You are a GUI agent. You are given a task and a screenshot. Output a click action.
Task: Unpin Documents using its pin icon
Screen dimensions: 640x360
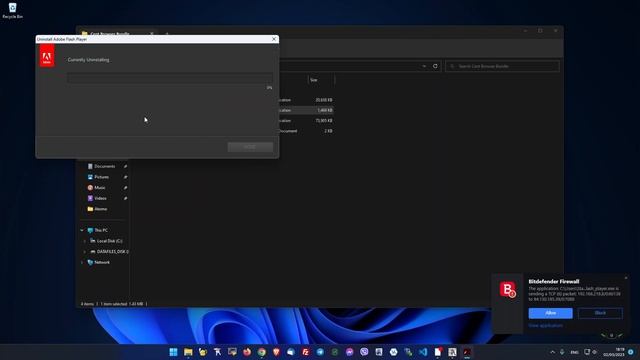tap(125, 167)
